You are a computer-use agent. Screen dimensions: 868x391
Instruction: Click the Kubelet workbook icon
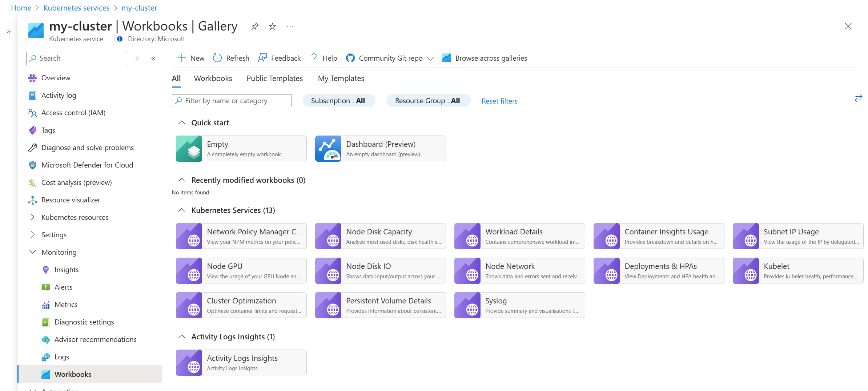746,271
